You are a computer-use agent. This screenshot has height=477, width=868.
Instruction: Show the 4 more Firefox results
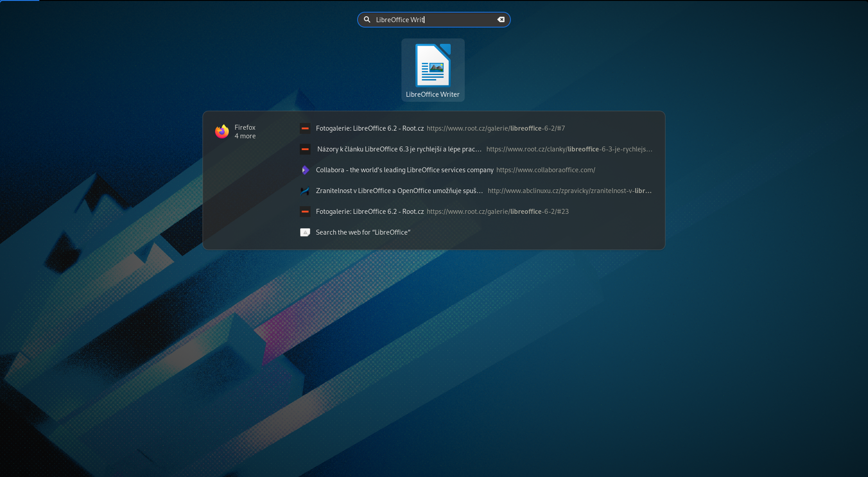pos(245,136)
